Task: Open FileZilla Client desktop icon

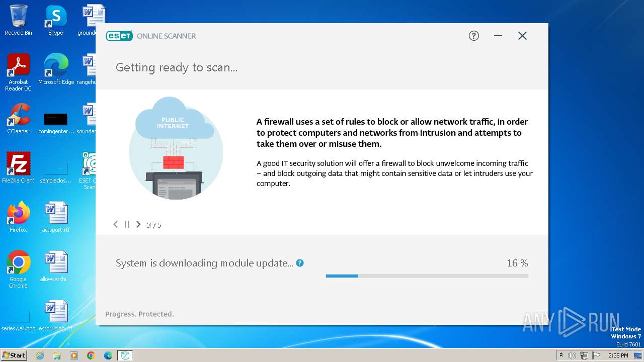Action: [18, 168]
